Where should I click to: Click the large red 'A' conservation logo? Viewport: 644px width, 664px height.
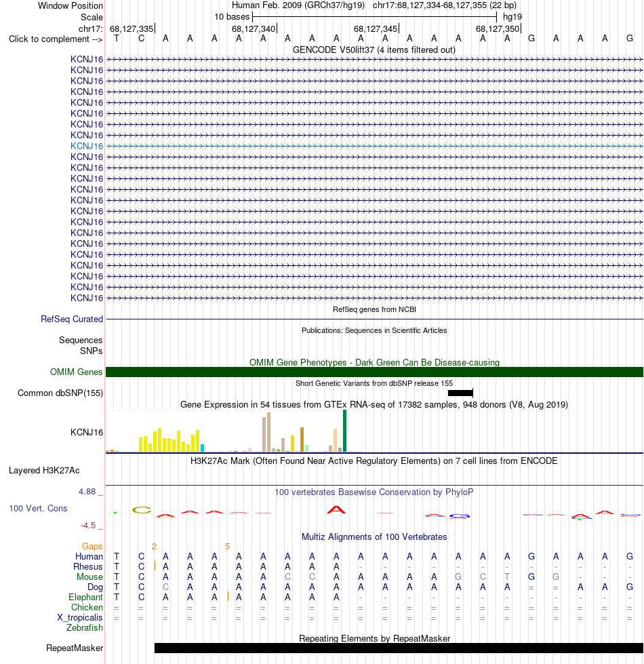(336, 509)
